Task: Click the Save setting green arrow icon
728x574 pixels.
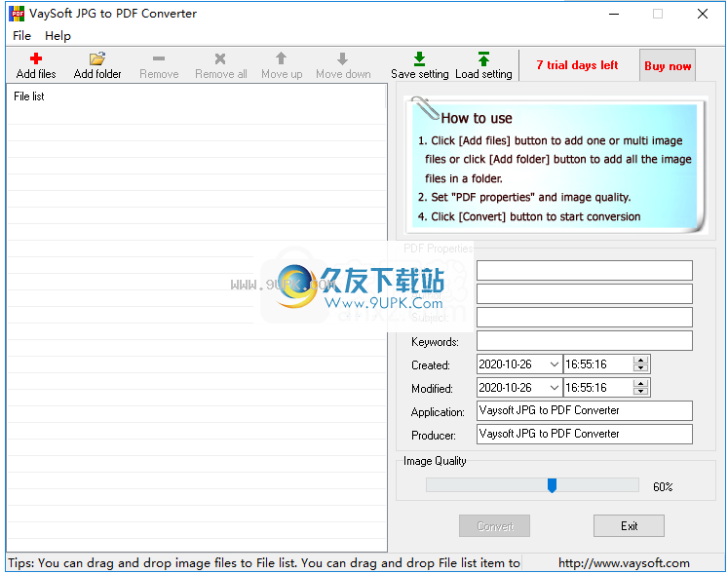Action: click(419, 58)
